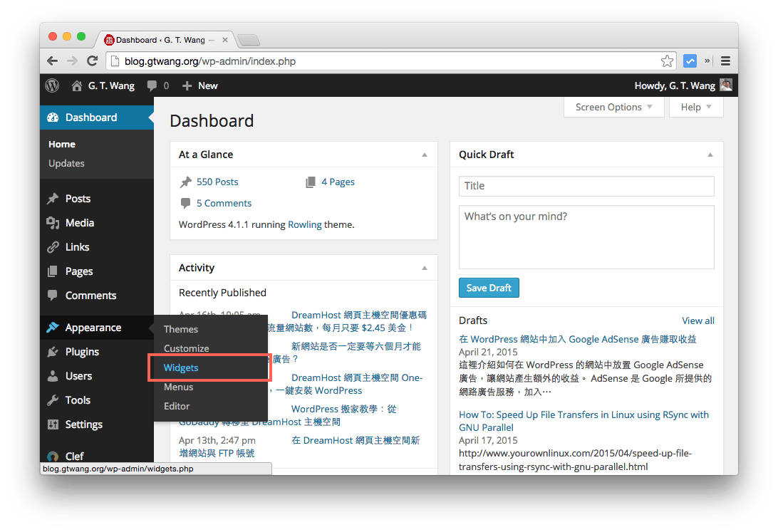Screen dimensions: 778x532
Task: Open Themes from the Appearance submenu
Action: 181,329
